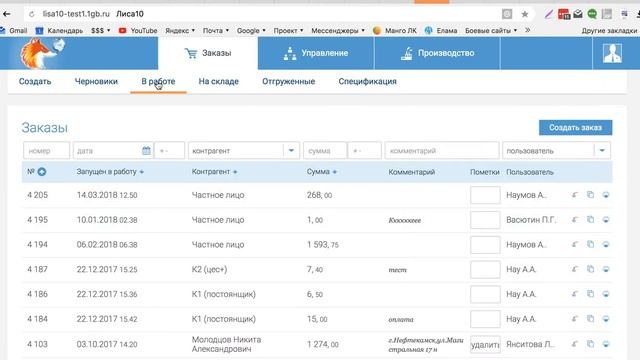The height and width of the screenshot is (360, 640).
Task: Open the Манго ЛК bookmark
Action: tap(395, 31)
